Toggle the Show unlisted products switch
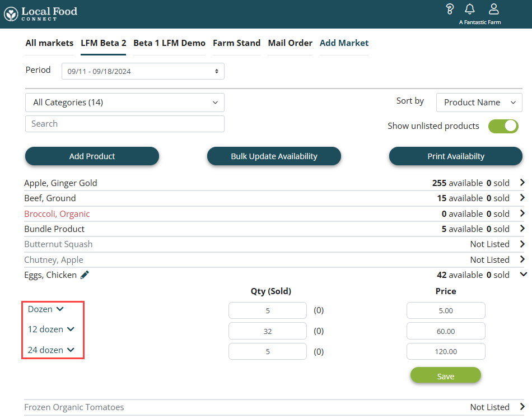Image resolution: width=532 pixels, height=418 pixels. (x=503, y=126)
